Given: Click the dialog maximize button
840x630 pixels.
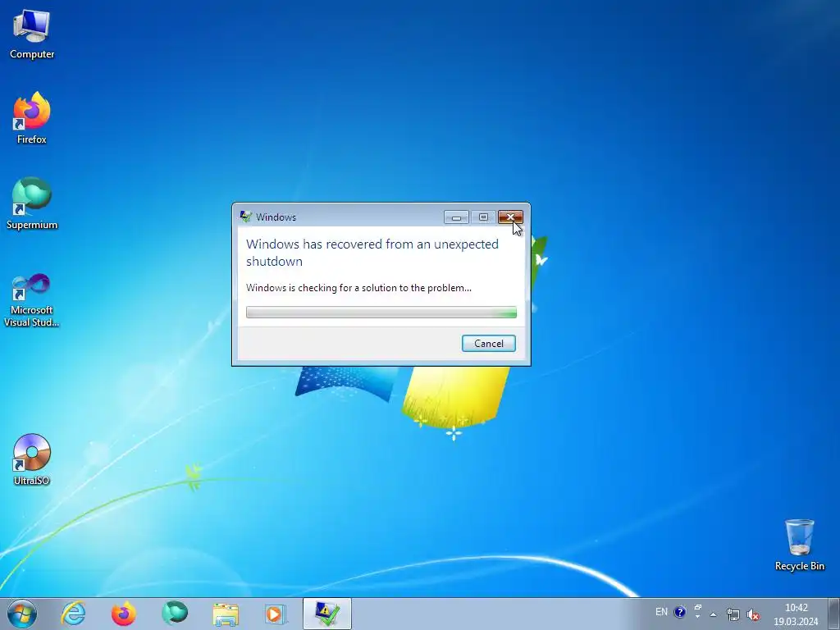Looking at the screenshot, I should point(483,217).
